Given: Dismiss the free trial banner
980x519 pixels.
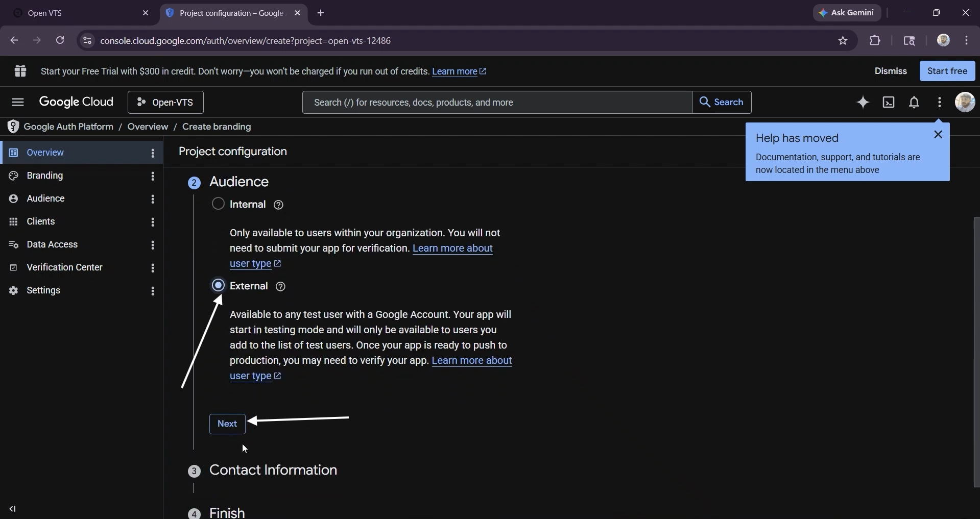Looking at the screenshot, I should 891,71.
